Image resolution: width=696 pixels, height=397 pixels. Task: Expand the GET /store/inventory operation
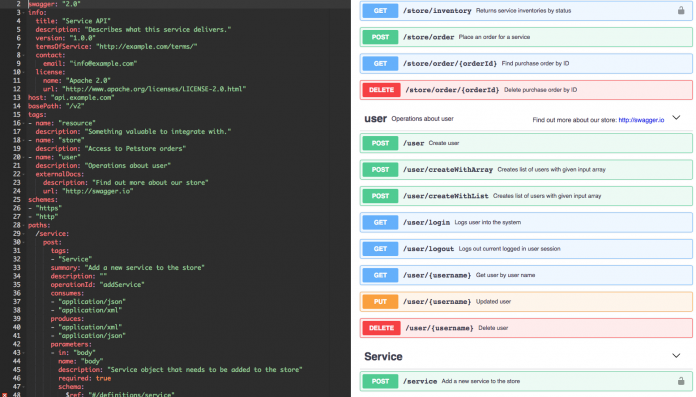[x=526, y=11]
